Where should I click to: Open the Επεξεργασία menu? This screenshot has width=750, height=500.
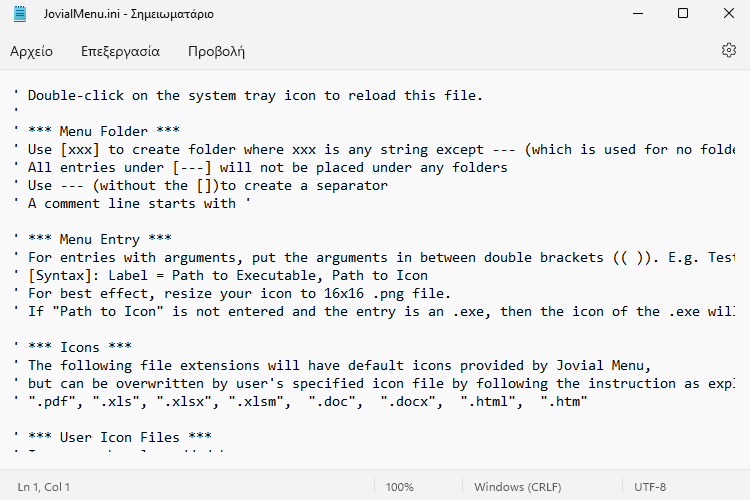[x=120, y=51]
